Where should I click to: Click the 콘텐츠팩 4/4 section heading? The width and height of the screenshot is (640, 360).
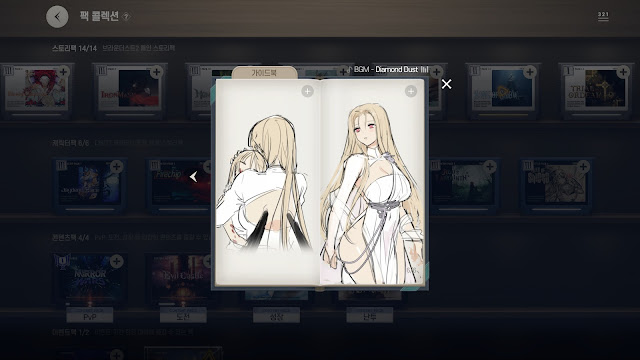[x=70, y=238]
